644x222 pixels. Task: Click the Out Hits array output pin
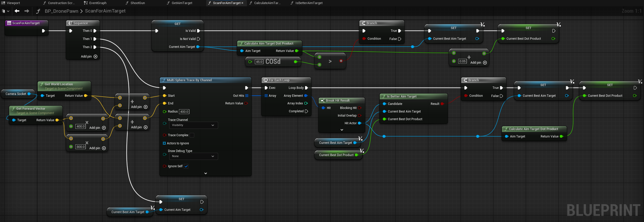[247, 96]
